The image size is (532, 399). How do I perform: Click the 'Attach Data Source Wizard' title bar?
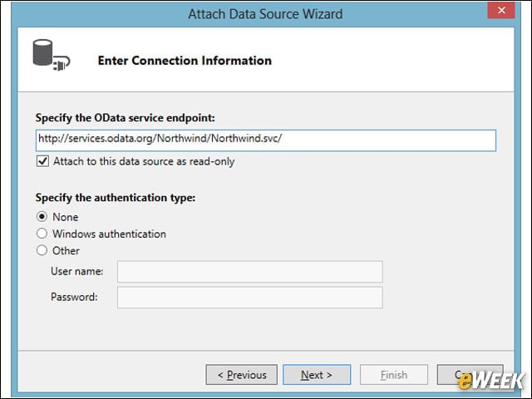(265, 14)
